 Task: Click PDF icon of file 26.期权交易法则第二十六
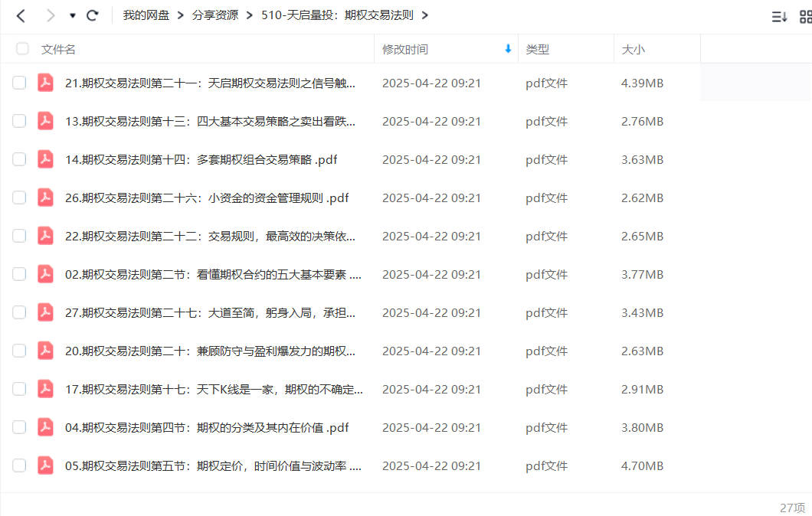click(45, 198)
